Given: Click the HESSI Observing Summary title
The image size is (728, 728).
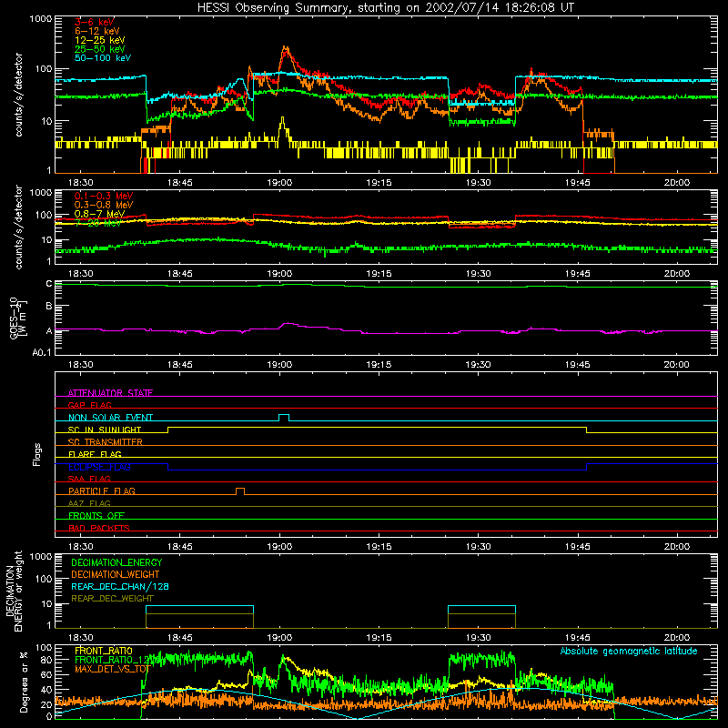Looking at the screenshot, I should [385, 7].
